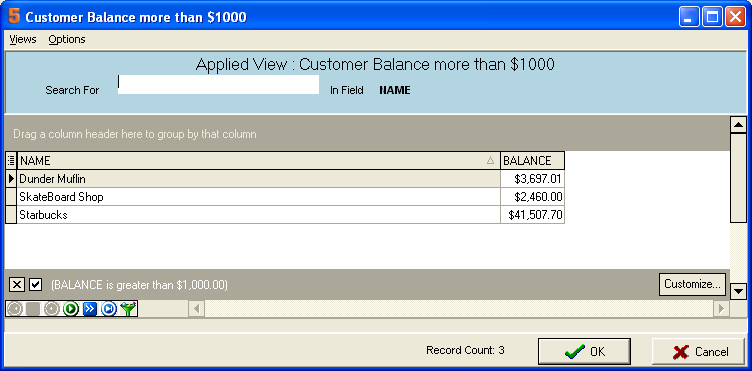The width and height of the screenshot is (752, 371).
Task: Select the Dunder Muflin row
Action: pos(258,179)
